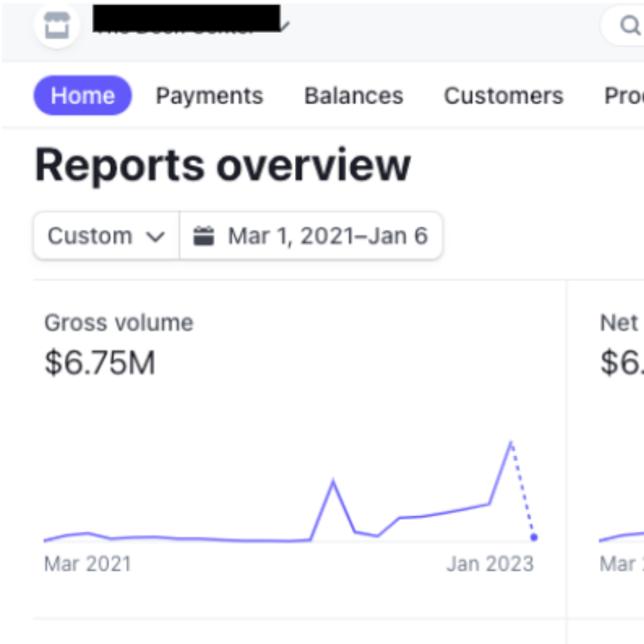The width and height of the screenshot is (644, 644).
Task: View the Customers tab
Action: (502, 95)
